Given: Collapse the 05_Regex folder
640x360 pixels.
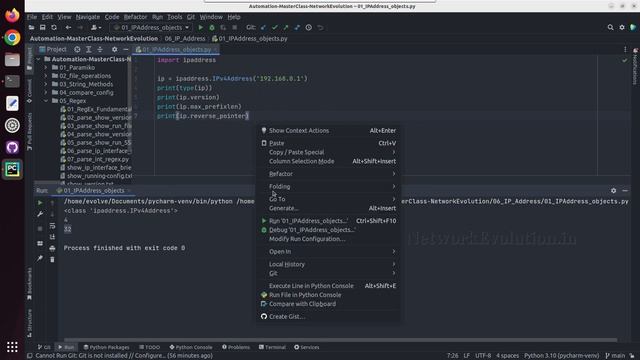Looking at the screenshot, I should point(46,101).
